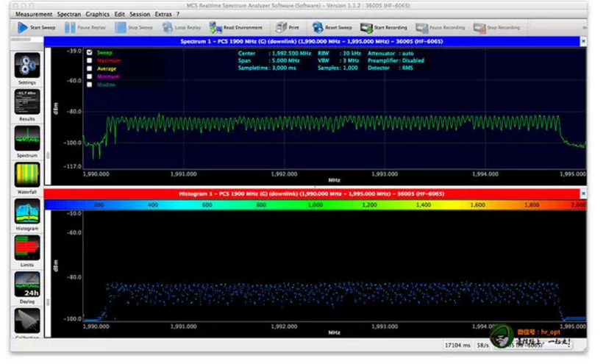Viewport: 606px width, 364px height.
Task: Open the Results sidebar icon
Action: pyautogui.click(x=27, y=101)
